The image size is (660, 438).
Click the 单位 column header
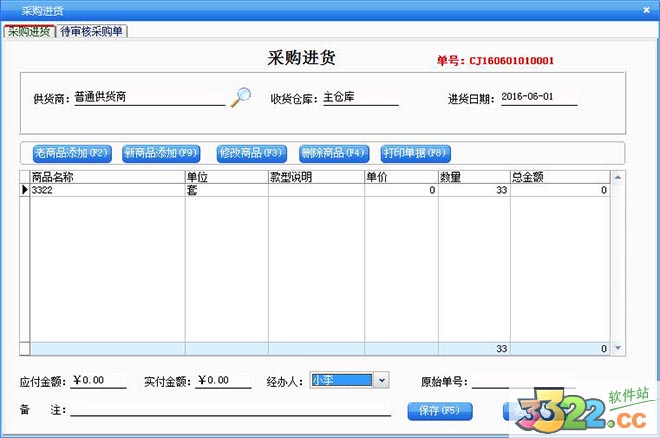(226, 177)
